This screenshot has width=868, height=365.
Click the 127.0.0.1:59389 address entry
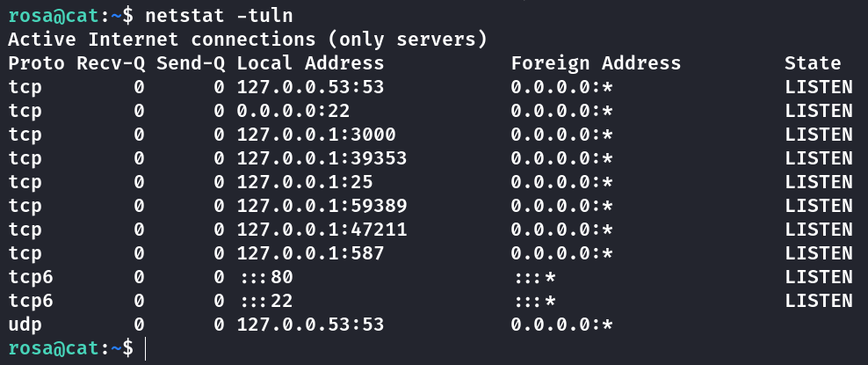click(322, 206)
